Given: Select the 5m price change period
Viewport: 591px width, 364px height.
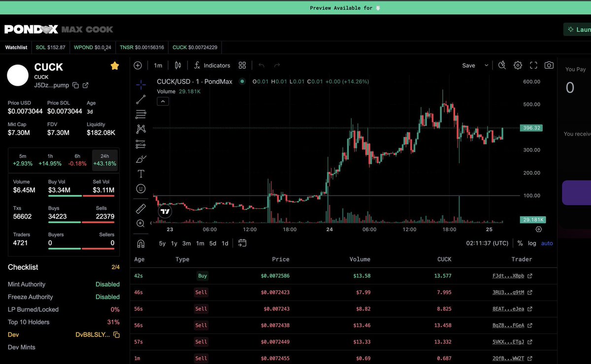Looking at the screenshot, I should pyautogui.click(x=23, y=160).
